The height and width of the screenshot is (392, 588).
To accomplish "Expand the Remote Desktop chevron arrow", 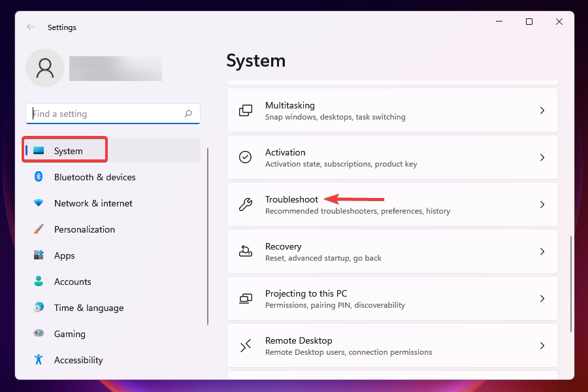I will click(542, 346).
